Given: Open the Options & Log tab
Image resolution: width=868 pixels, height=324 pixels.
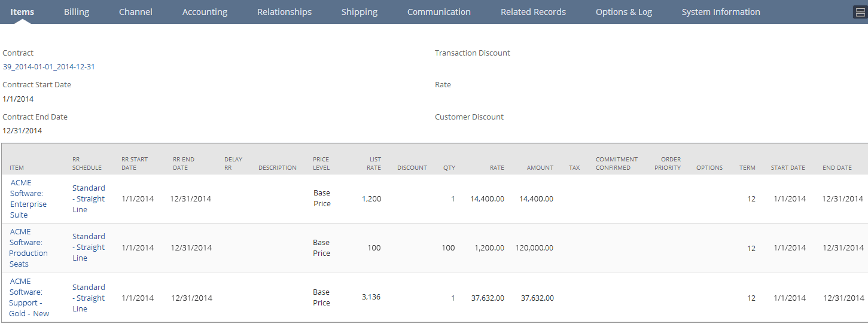Looking at the screenshot, I should click(624, 12).
